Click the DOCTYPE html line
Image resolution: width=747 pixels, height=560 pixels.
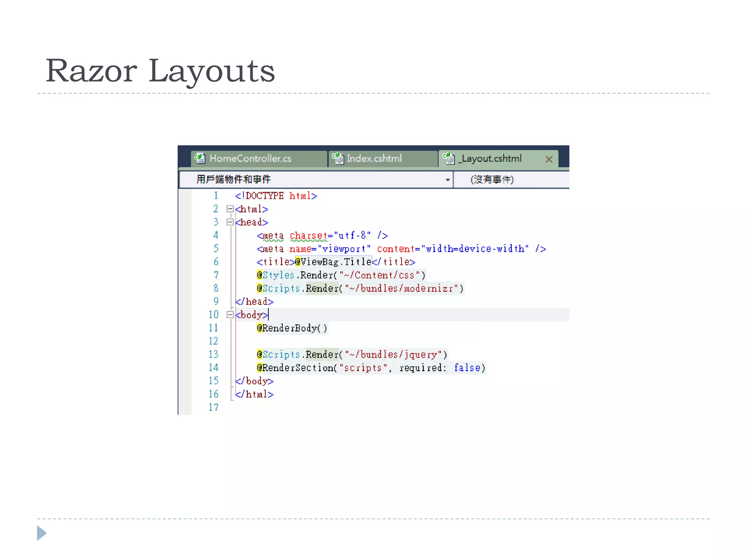(276, 196)
